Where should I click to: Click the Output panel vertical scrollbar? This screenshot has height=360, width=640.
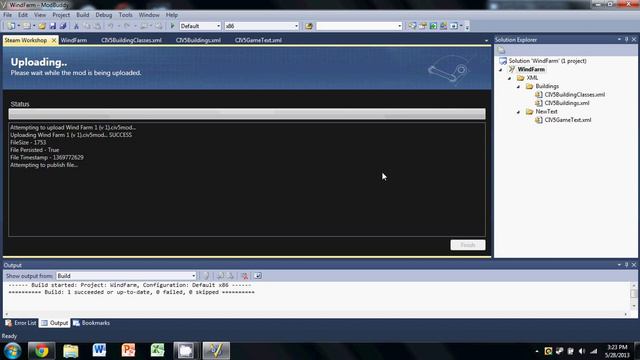coord(633,296)
